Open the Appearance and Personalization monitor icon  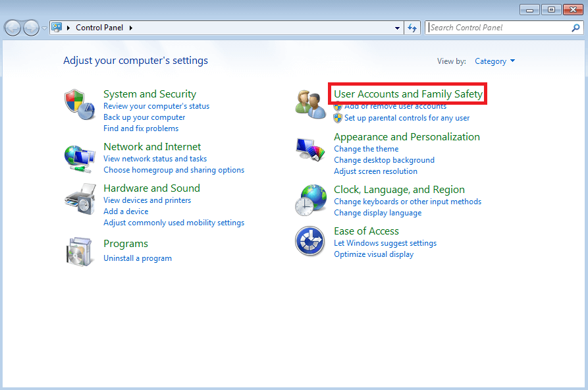[310, 150]
